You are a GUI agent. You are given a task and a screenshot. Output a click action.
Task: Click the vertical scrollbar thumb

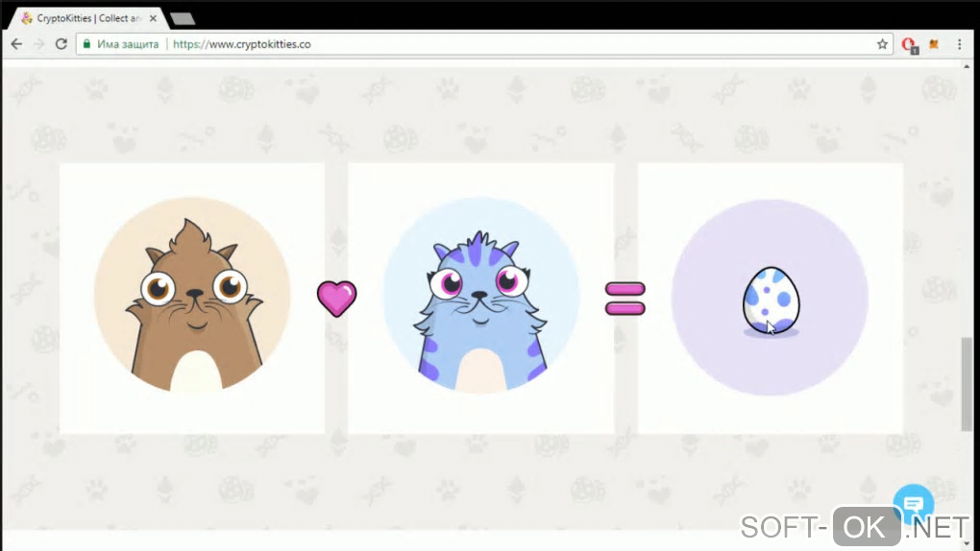coord(967,384)
